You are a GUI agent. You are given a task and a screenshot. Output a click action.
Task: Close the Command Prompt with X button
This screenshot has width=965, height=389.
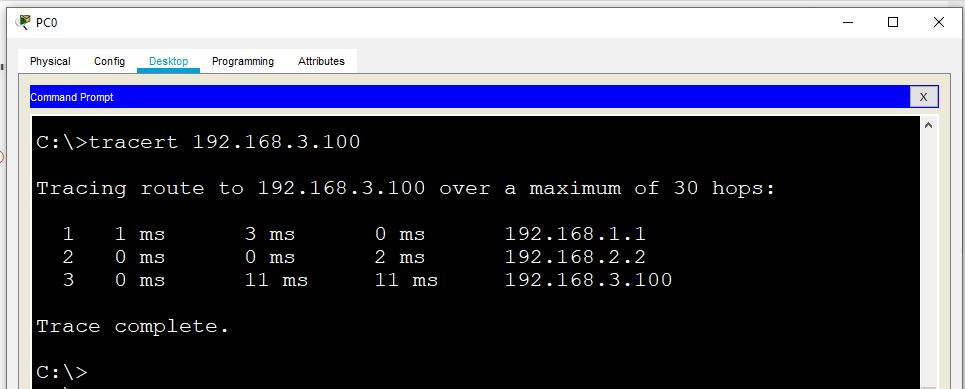point(924,97)
